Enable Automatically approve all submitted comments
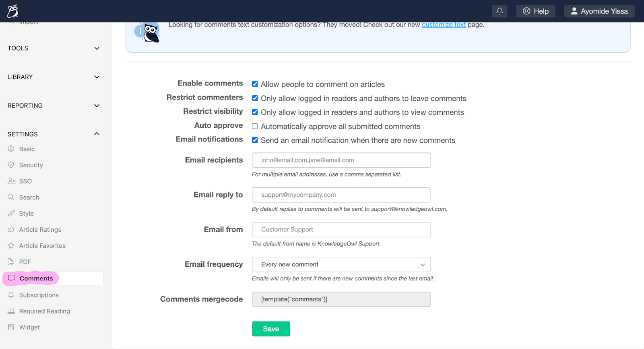The image size is (644, 349). pos(255,126)
